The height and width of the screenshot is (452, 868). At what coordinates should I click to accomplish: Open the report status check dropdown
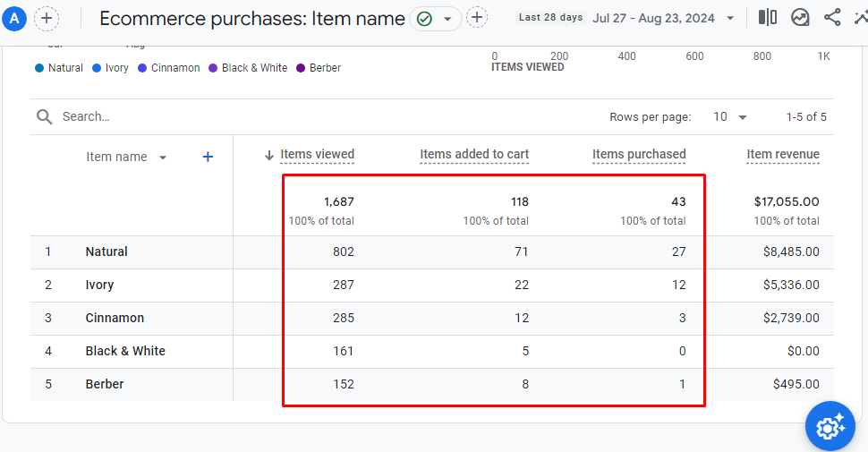click(436, 19)
